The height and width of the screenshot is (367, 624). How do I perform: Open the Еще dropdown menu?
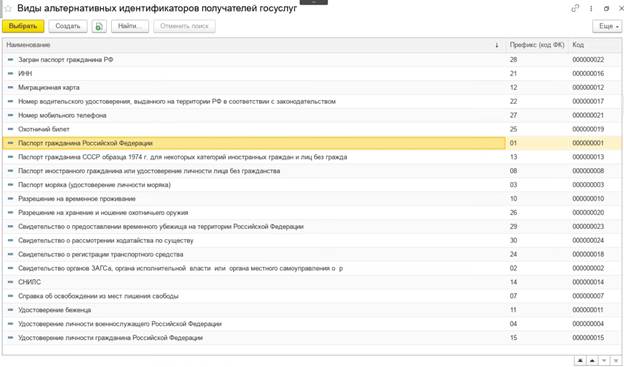(x=608, y=26)
